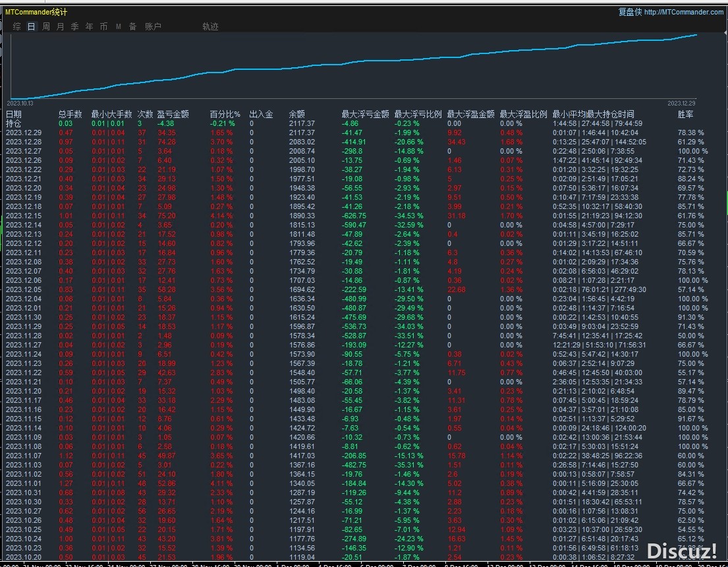Open the 轨迹 trajectory view
Screen dimensions: 728x567
tap(210, 26)
